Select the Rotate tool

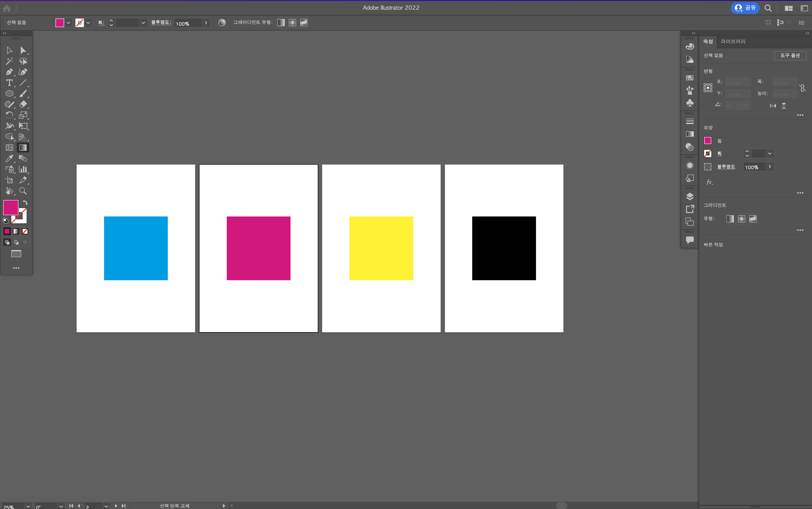[x=9, y=115]
